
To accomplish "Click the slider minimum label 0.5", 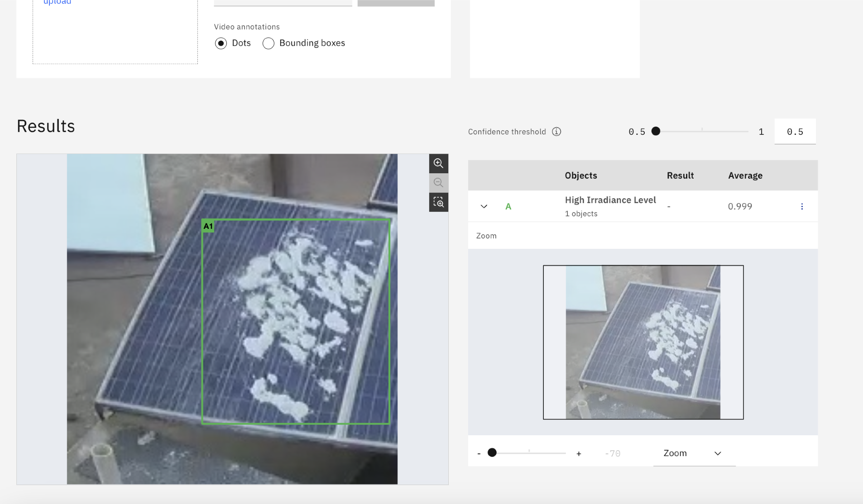I will tap(637, 132).
